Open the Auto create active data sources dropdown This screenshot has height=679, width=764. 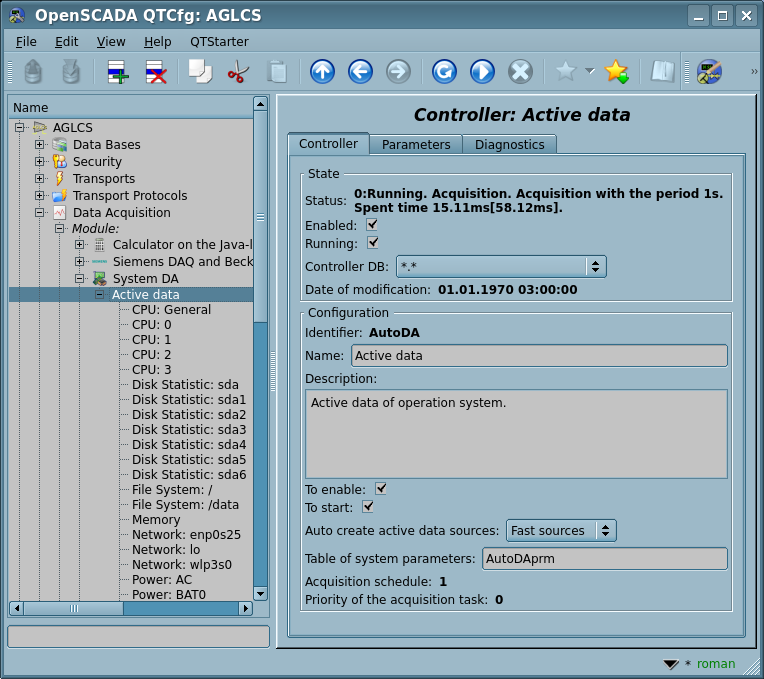click(561, 530)
